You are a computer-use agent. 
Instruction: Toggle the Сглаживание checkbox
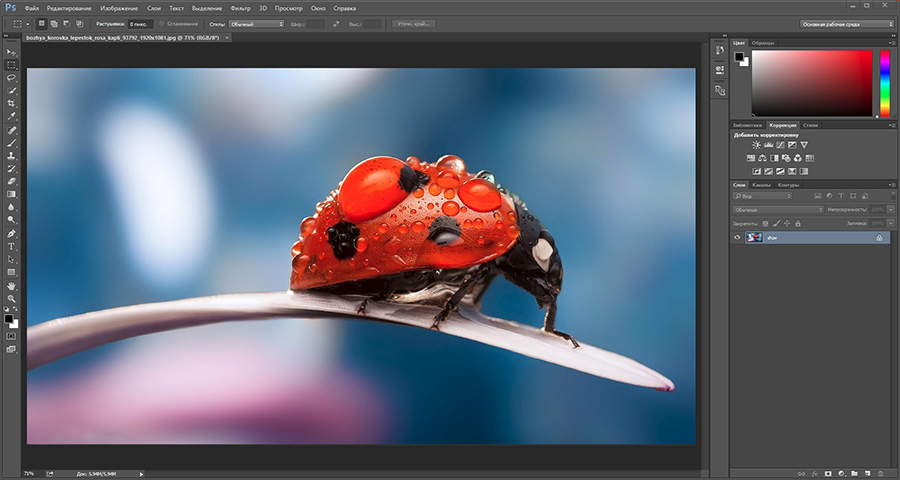coord(162,24)
